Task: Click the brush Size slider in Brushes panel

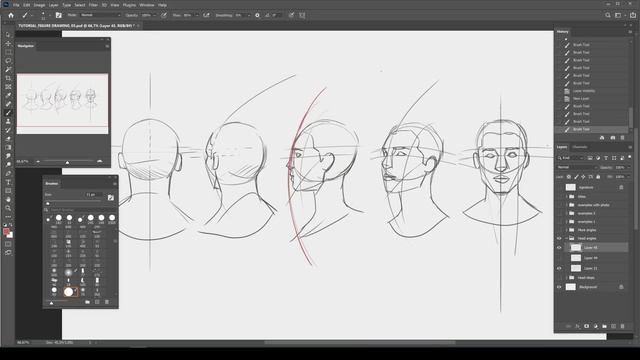Action: coord(73,202)
